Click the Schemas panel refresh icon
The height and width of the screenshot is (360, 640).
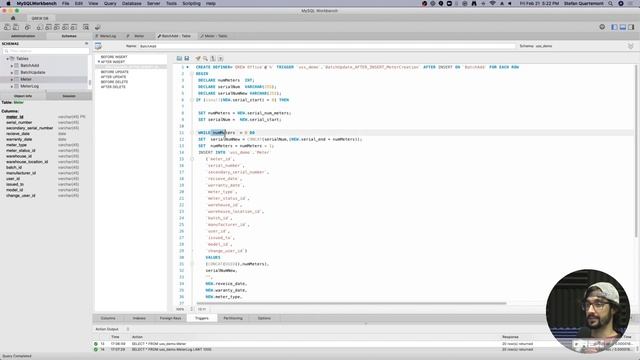(x=87, y=43)
